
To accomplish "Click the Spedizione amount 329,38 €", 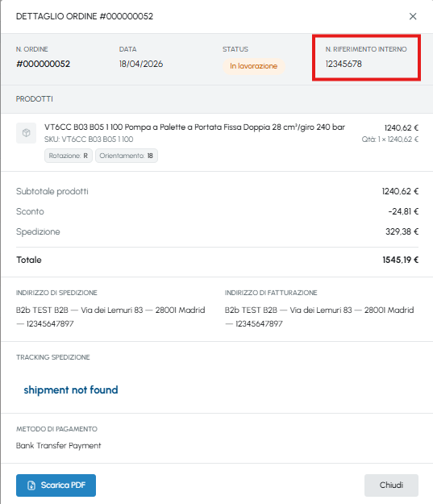I will click(402, 231).
